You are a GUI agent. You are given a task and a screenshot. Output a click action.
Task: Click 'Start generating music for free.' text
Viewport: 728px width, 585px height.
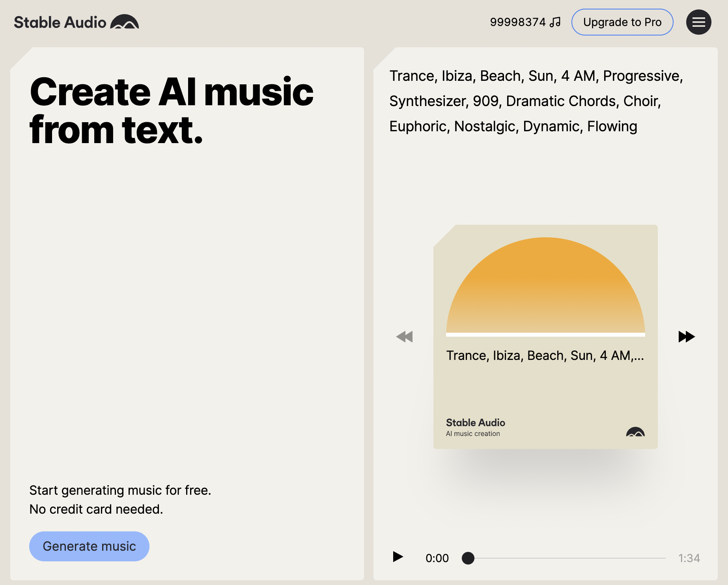pyautogui.click(x=120, y=490)
